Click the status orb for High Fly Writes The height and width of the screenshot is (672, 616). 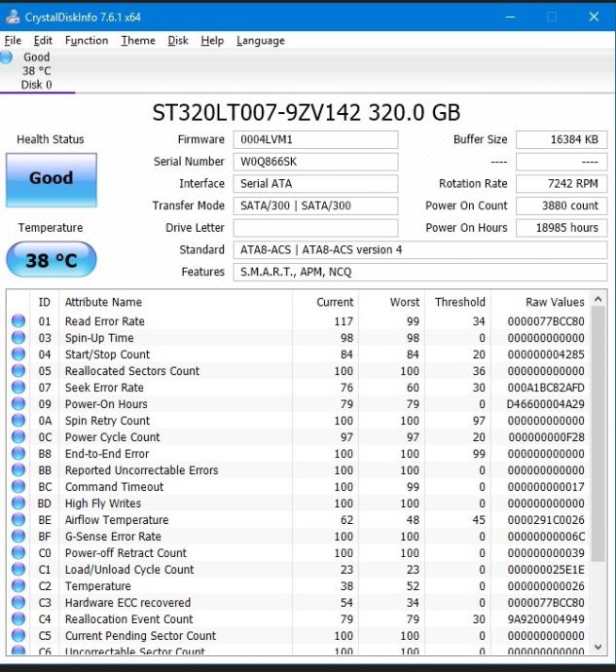(18, 504)
